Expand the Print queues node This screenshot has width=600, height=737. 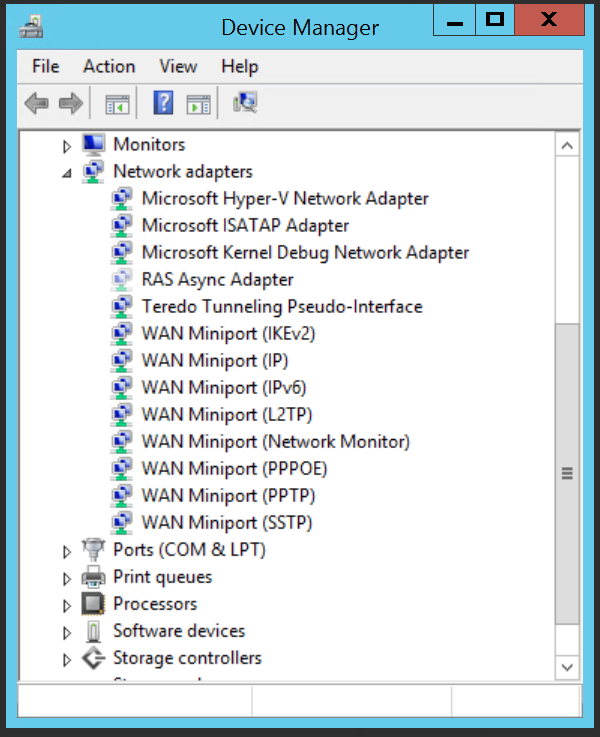67,579
